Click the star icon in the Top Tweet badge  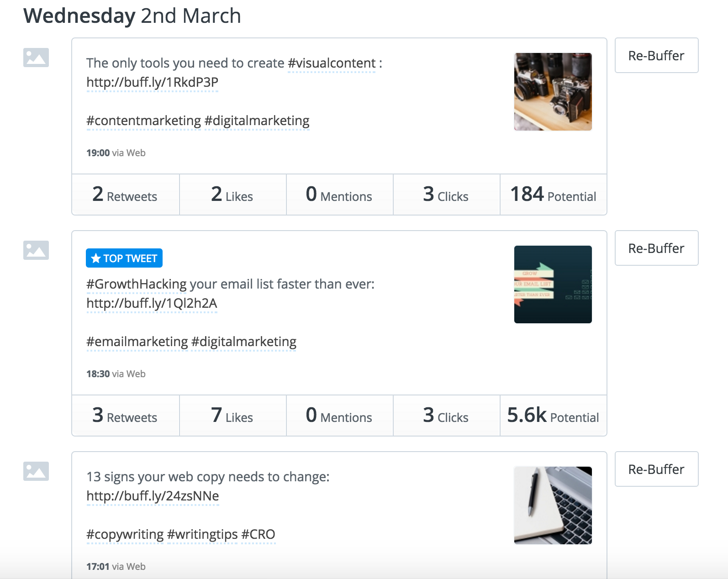(x=96, y=258)
